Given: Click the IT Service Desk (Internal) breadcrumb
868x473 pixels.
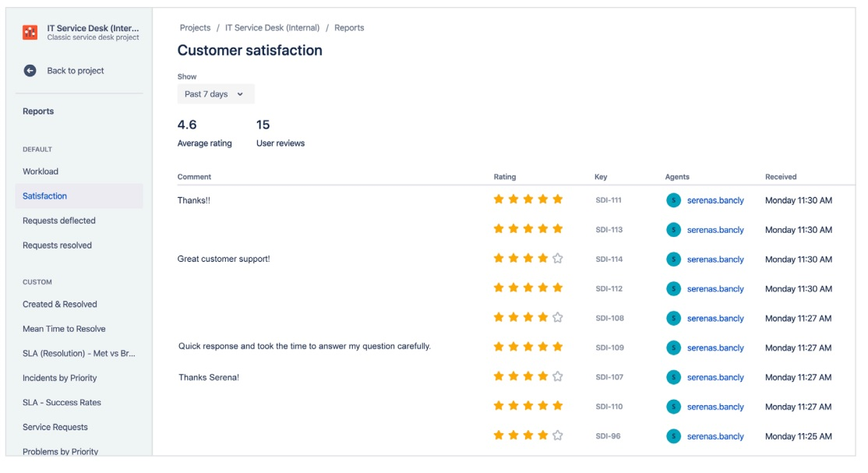Looking at the screenshot, I should [271, 26].
